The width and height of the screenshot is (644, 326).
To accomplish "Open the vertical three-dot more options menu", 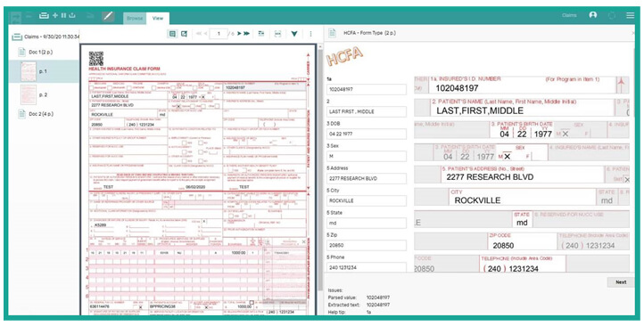I will point(310,34).
